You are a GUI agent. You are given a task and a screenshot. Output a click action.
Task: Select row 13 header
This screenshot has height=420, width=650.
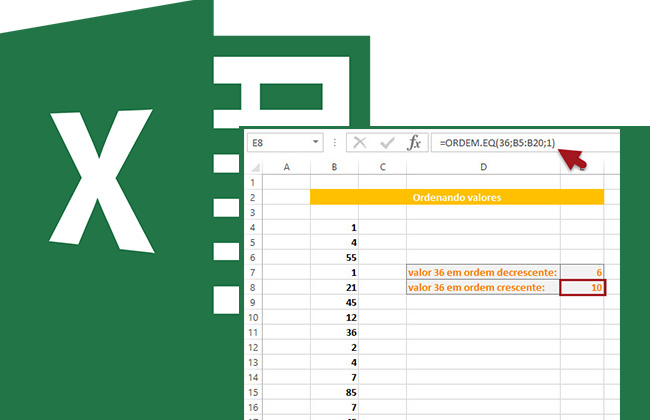(x=253, y=362)
